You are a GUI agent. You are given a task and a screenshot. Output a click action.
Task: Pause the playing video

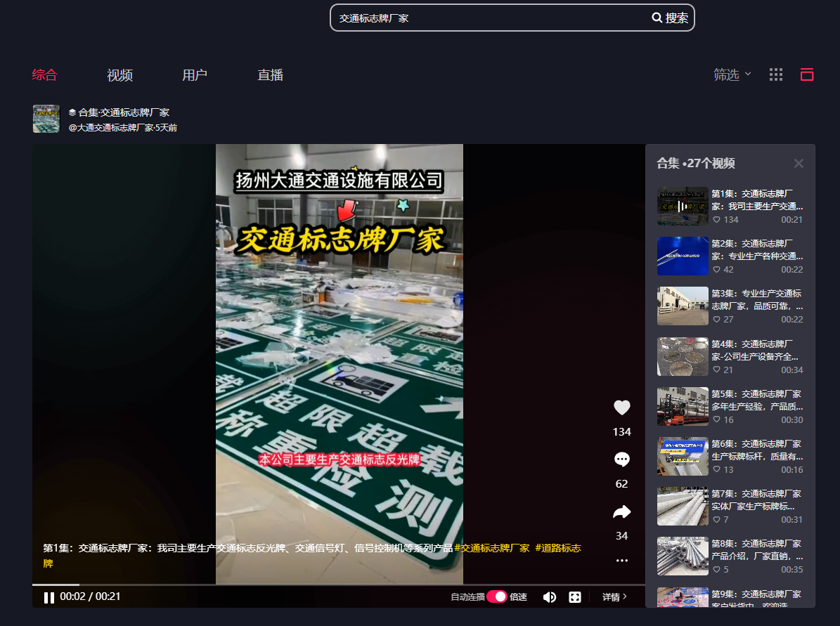click(x=49, y=597)
